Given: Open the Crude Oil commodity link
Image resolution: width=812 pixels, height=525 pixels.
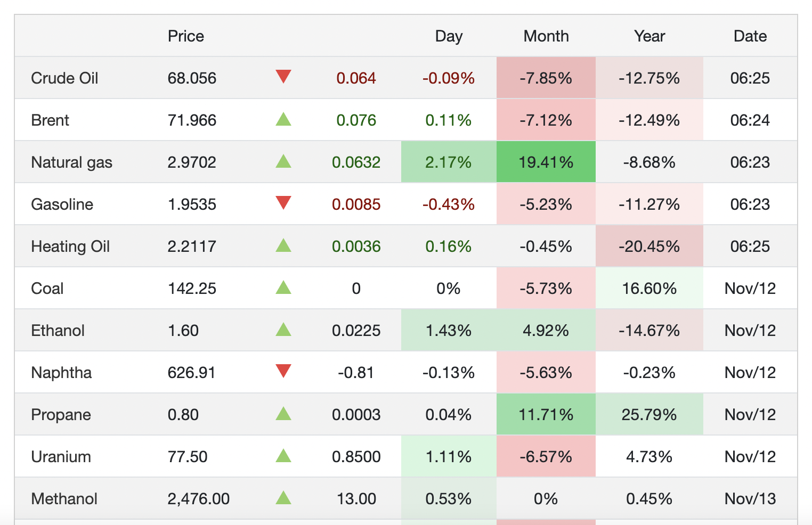Looking at the screenshot, I should pyautogui.click(x=64, y=78).
